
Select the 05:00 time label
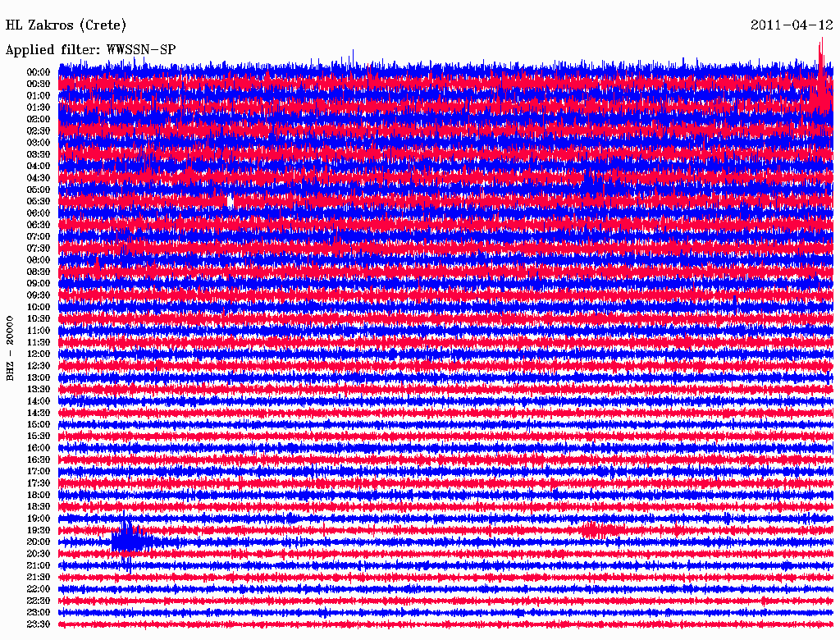click(x=39, y=190)
